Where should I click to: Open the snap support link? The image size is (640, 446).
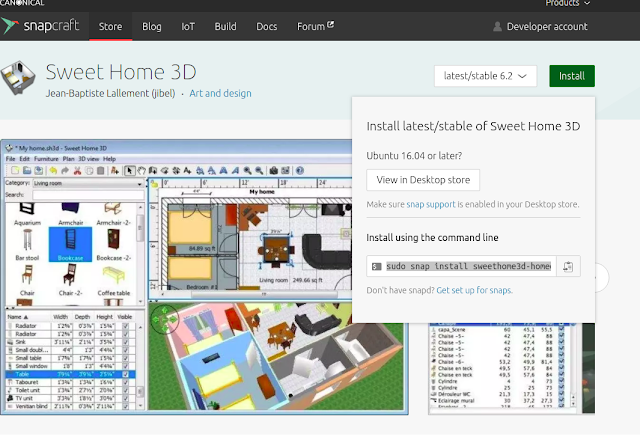[431, 204]
